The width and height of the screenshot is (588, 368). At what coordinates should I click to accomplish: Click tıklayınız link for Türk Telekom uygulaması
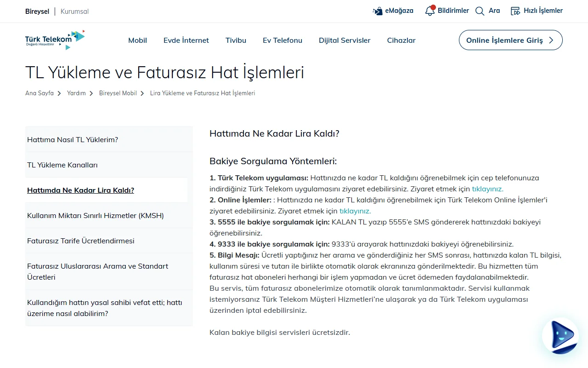coord(487,189)
